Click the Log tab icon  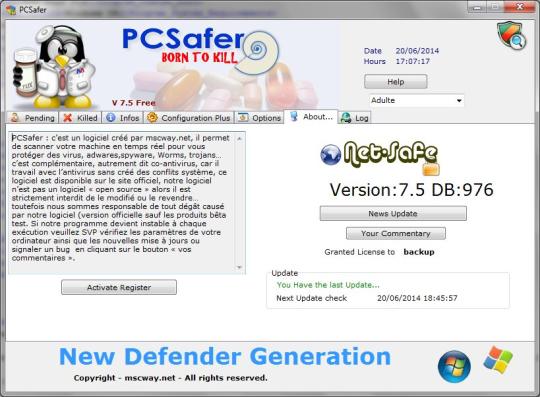(x=345, y=118)
